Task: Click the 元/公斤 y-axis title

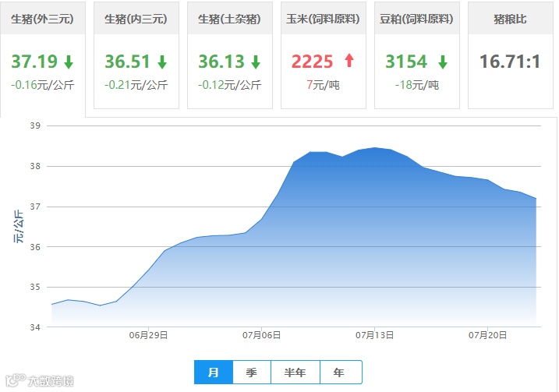Action: click(x=19, y=227)
